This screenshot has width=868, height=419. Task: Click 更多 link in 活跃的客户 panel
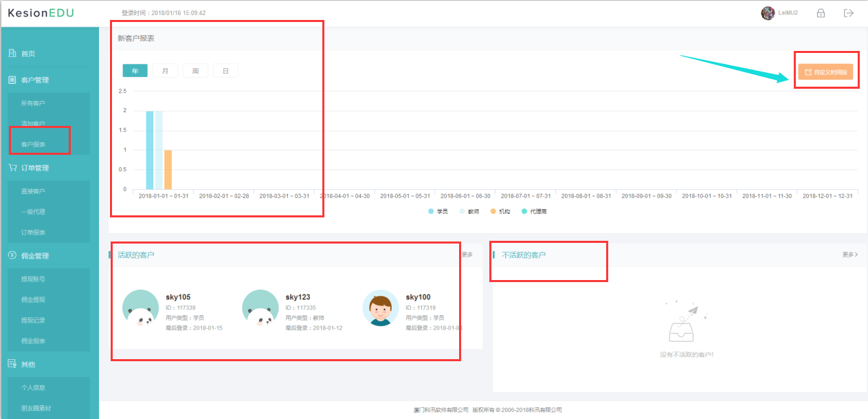pyautogui.click(x=467, y=255)
